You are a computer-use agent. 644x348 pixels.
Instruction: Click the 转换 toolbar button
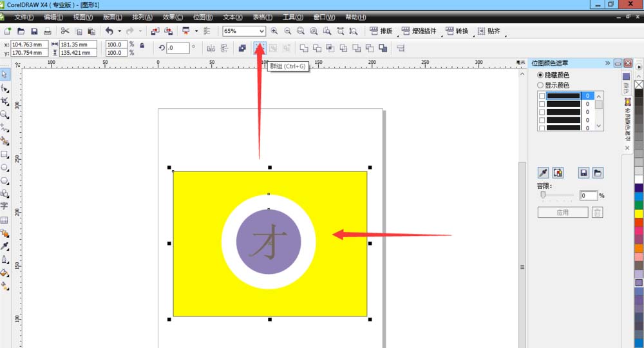457,31
